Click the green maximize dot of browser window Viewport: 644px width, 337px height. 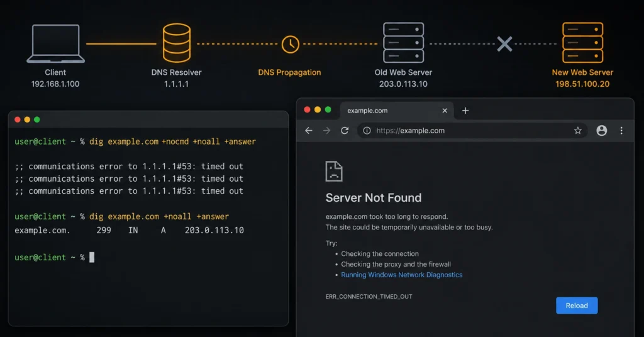tap(328, 109)
